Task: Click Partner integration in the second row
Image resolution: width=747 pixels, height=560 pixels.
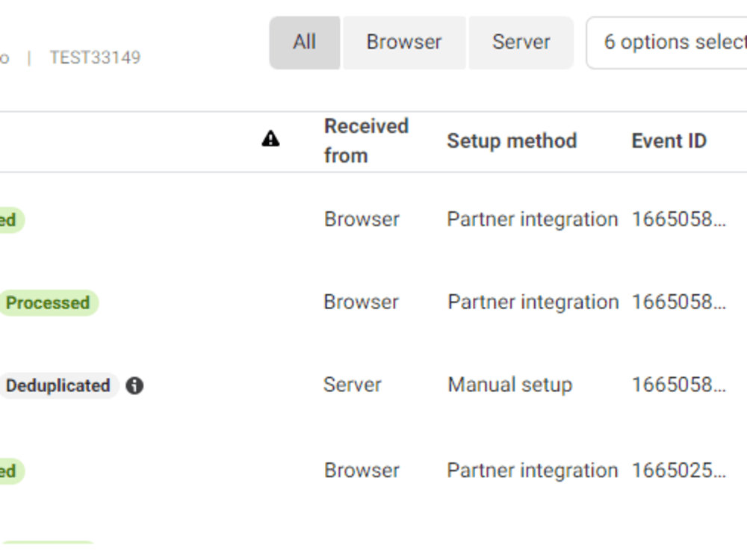Action: (532, 302)
